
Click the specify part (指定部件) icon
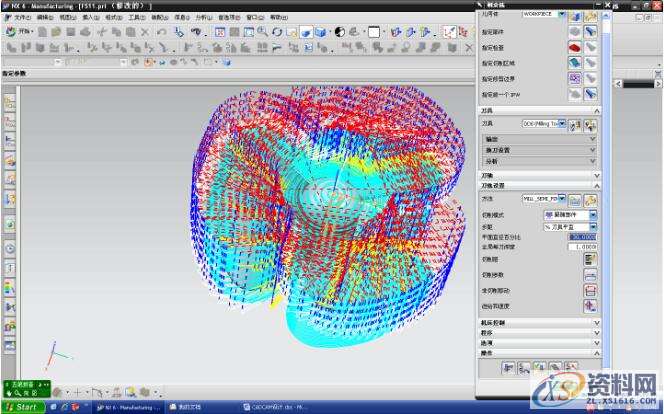point(575,30)
